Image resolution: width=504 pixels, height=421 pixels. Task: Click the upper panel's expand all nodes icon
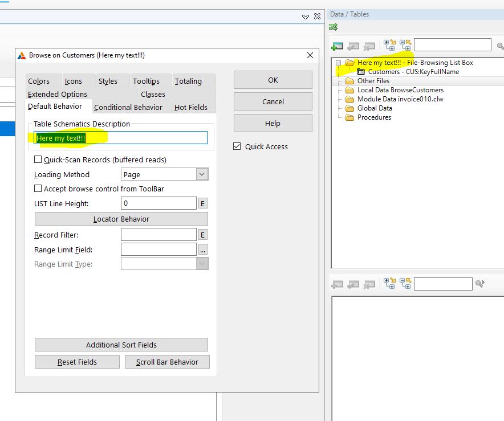pyautogui.click(x=390, y=45)
